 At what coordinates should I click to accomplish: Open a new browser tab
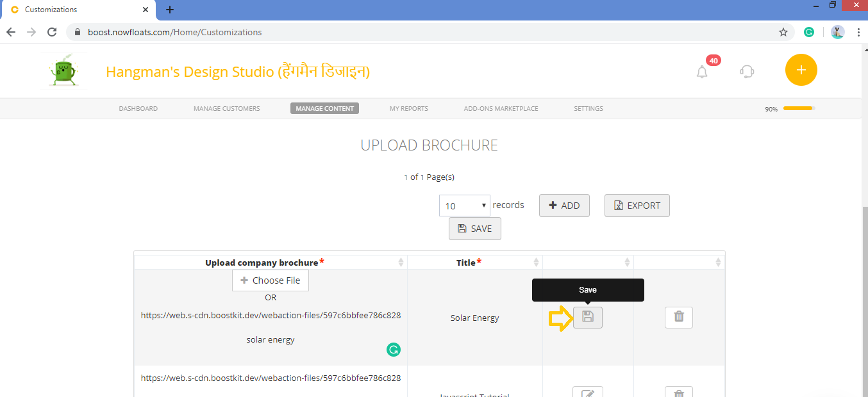pos(169,10)
